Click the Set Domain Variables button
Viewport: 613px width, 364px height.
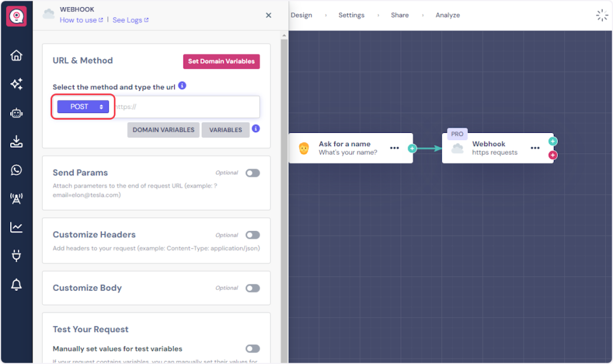click(221, 61)
